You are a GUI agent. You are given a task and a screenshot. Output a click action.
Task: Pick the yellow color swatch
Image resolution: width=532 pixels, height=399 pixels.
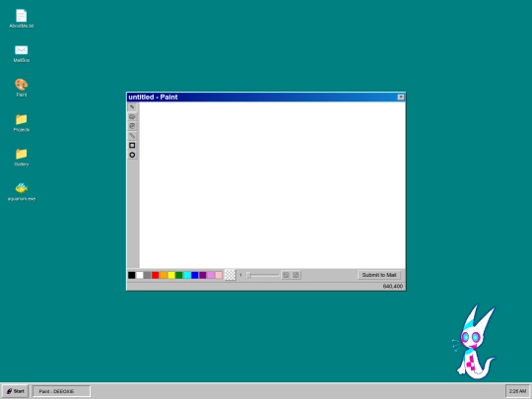[171, 275]
